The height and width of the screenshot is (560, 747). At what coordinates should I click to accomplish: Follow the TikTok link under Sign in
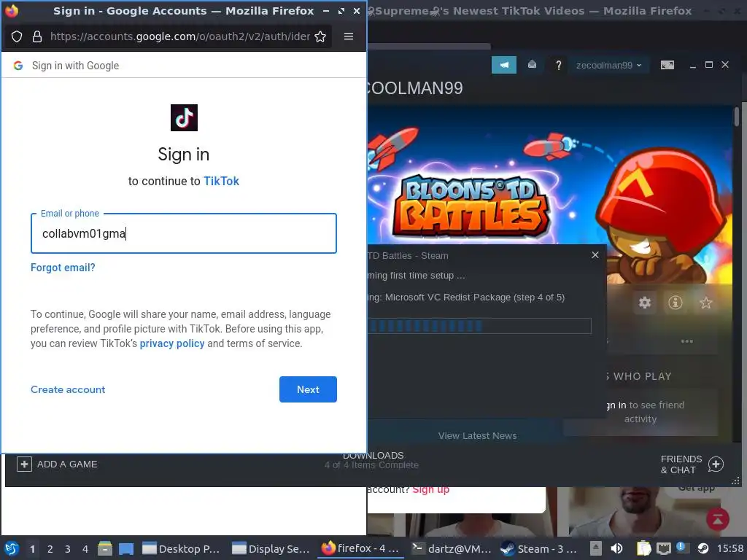coord(221,181)
